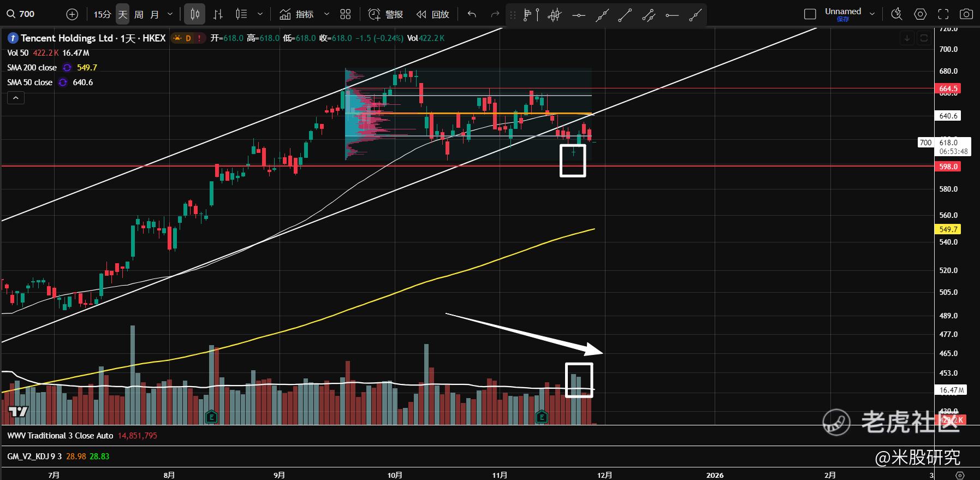Image resolution: width=980 pixels, height=480 pixels.
Task: Click the pane maximize button
Action: point(924,38)
